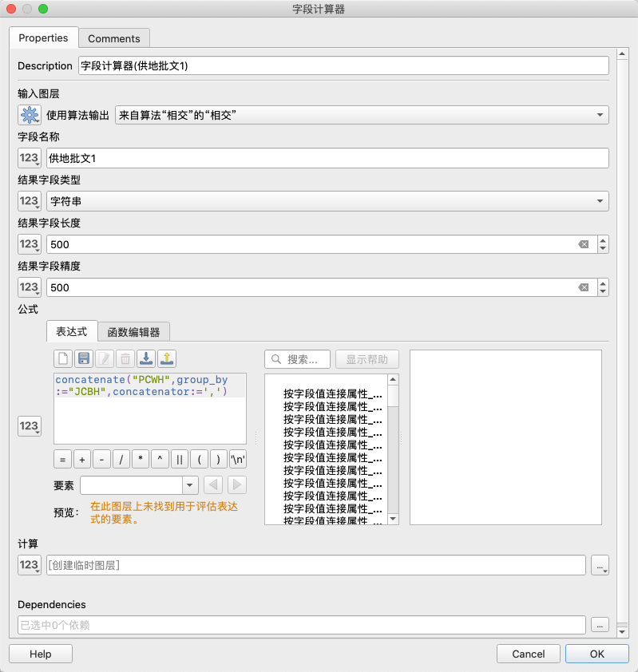Screen dimensions: 638x672
Task: Import user expressions with download icon
Action: [146, 358]
